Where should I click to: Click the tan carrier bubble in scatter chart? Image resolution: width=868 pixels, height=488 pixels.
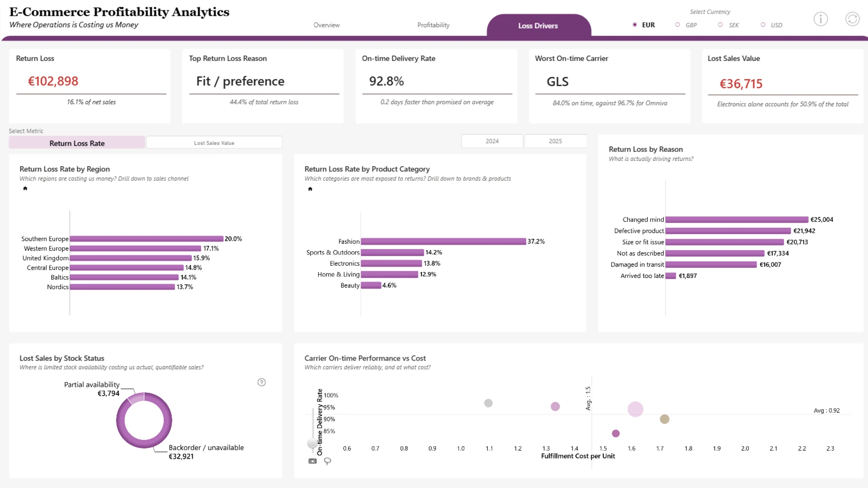point(665,419)
